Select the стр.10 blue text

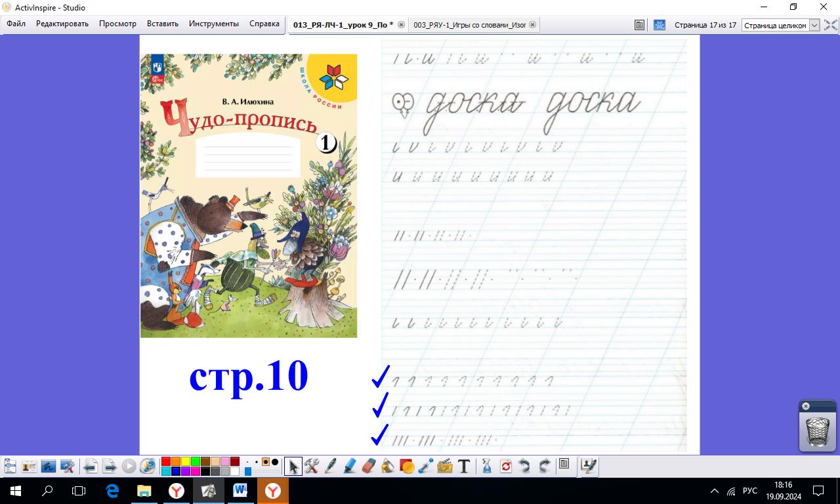click(249, 375)
